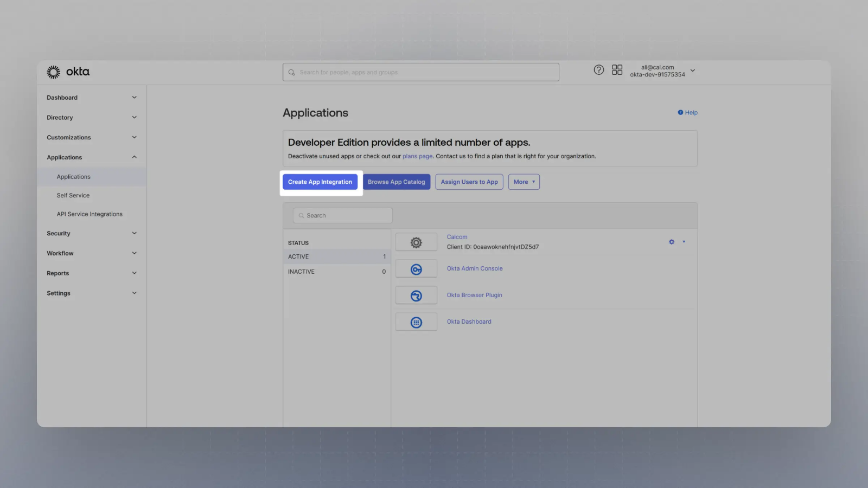Screen dimensions: 868x488
Task: Click the Calcom gear app icon
Action: coord(416,242)
